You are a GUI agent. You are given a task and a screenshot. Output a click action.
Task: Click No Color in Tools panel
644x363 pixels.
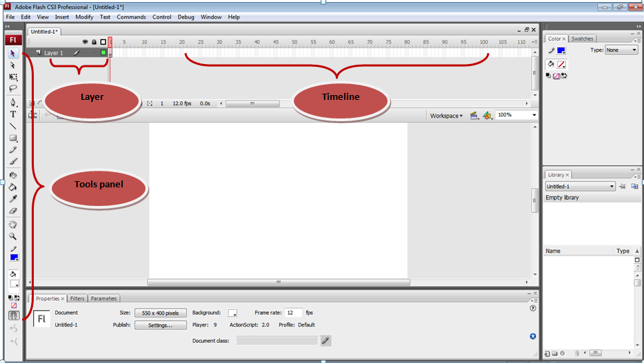pyautogui.click(x=14, y=306)
